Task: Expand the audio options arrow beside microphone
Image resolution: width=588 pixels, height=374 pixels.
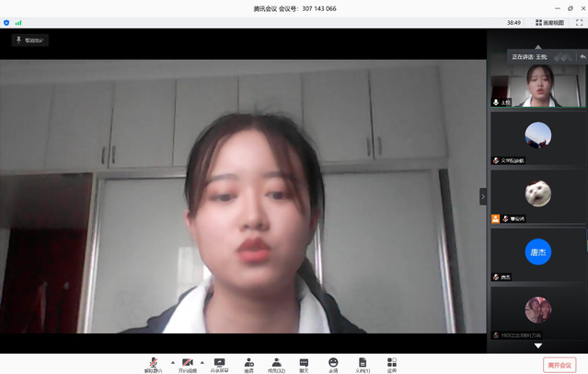Action: [172, 362]
